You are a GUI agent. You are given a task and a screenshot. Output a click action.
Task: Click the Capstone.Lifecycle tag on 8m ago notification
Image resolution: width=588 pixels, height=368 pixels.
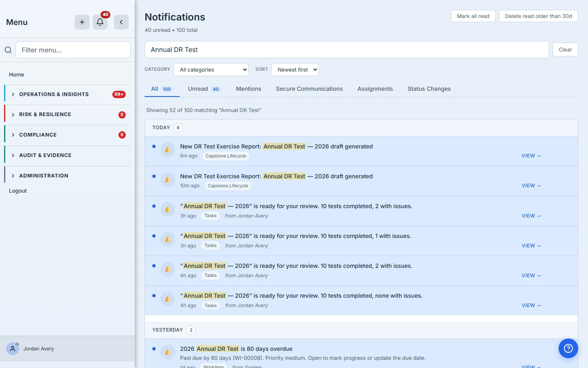(226, 156)
